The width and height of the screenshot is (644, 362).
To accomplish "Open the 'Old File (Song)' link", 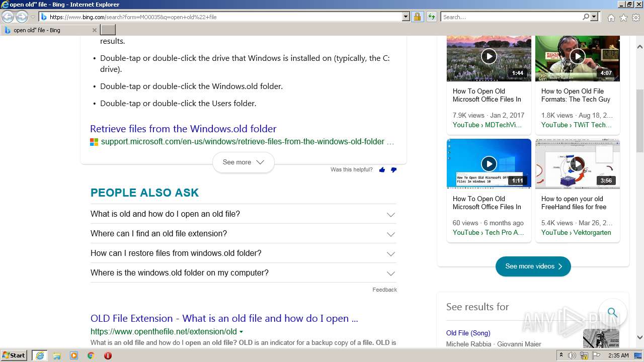I will [x=468, y=333].
